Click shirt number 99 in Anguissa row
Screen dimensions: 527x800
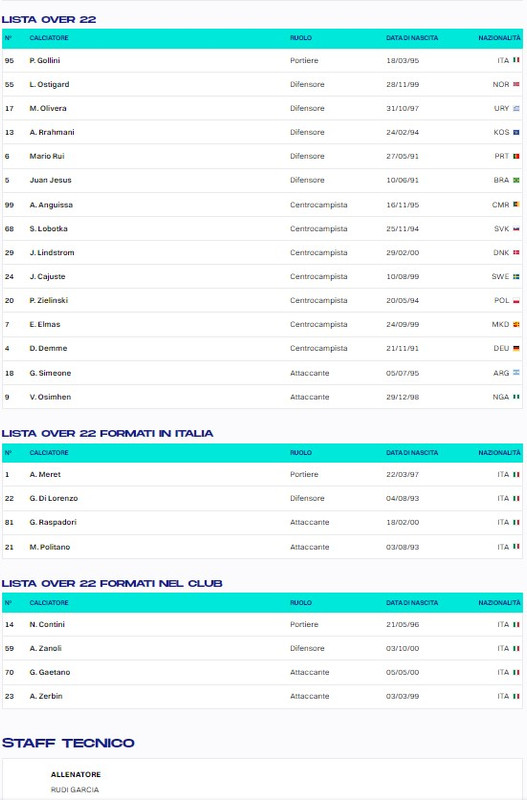(9, 205)
